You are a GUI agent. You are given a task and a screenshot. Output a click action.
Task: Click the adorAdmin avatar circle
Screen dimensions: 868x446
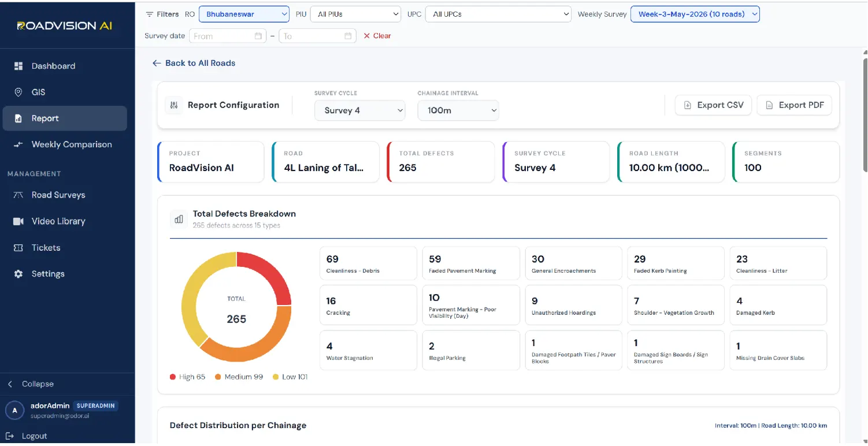[x=15, y=410]
